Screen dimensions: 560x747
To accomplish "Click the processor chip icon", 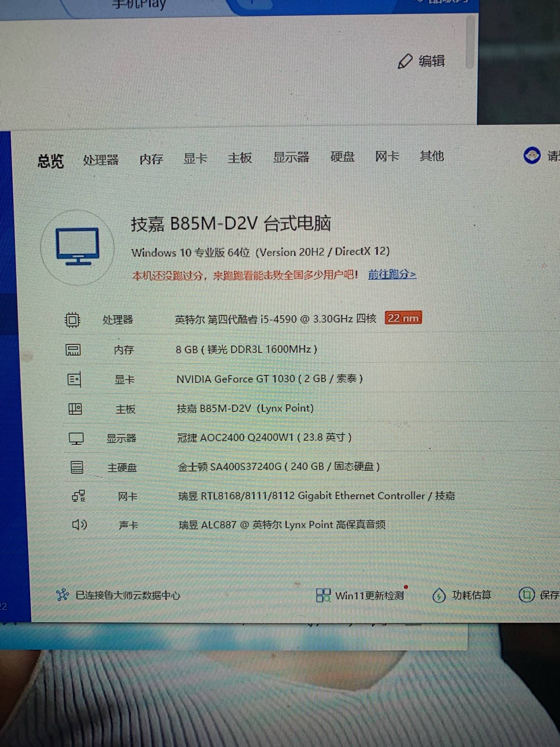I will (x=72, y=319).
